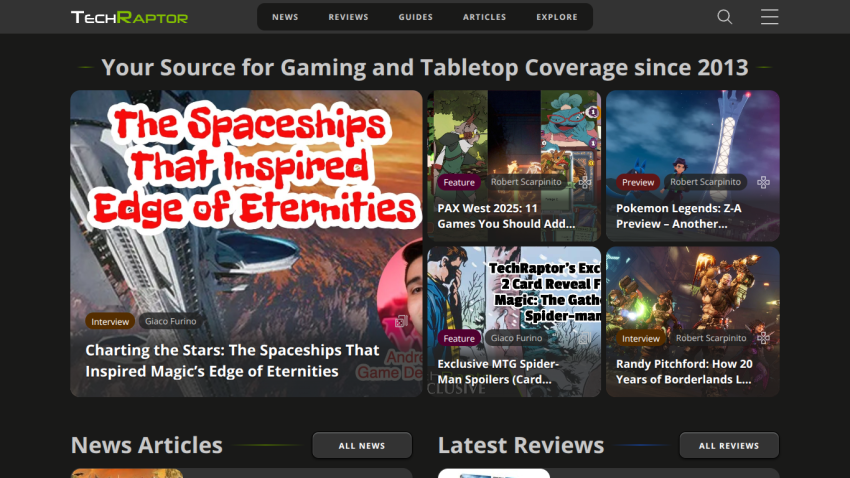Open the Articles menu
This screenshot has width=850, height=478.
pos(485,17)
